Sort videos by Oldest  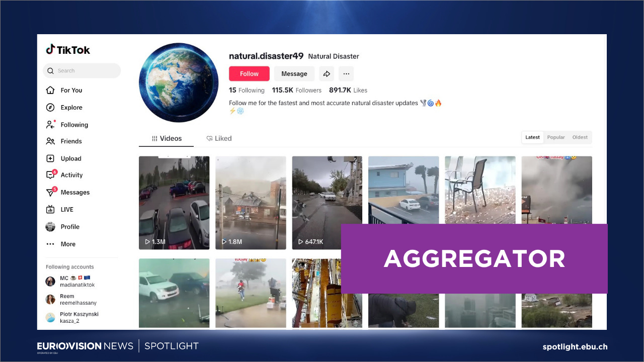[580, 137]
